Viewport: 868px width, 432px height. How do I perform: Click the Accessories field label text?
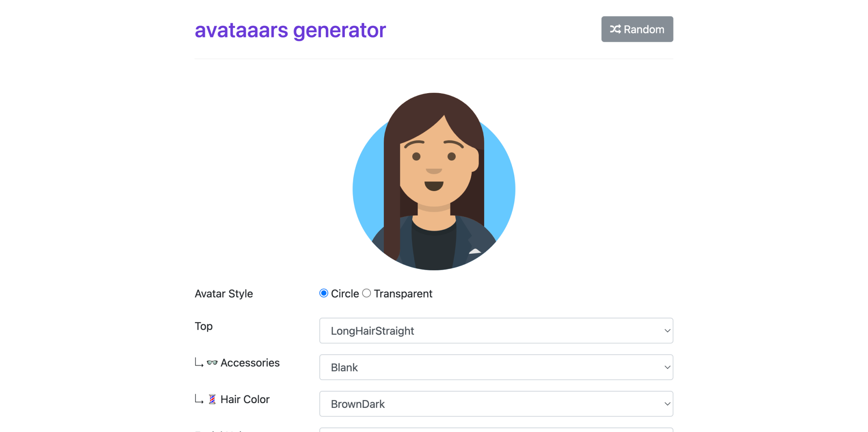coord(250,363)
